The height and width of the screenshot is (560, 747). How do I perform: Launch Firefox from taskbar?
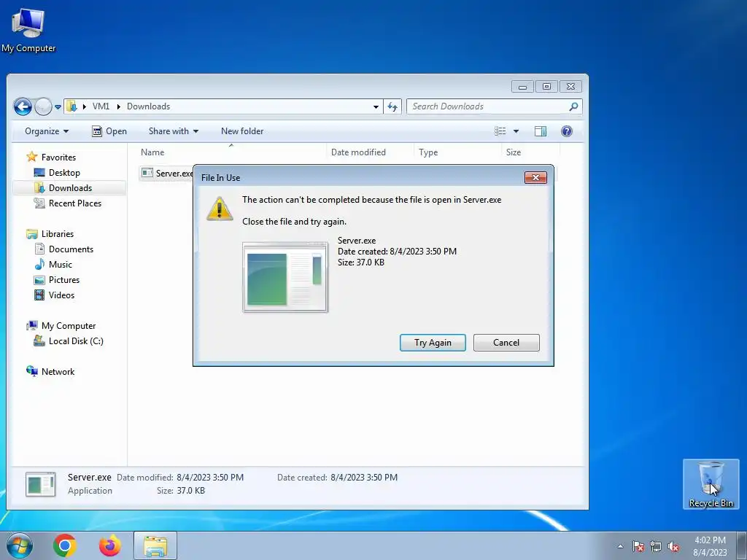click(109, 545)
